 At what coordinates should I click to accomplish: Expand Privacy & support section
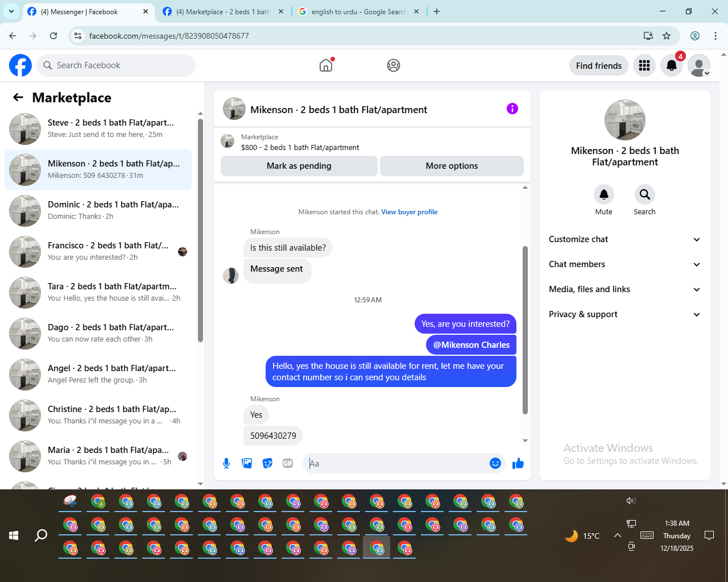coord(624,314)
